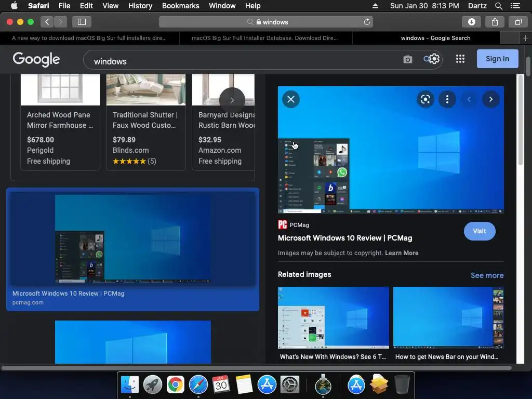
Task: Open the Traditional Shutter Blinds.com product card
Action: [146, 122]
